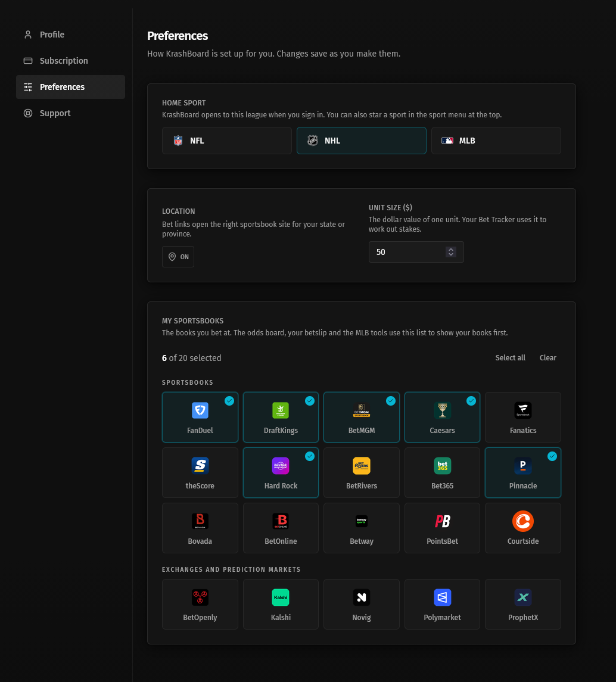The width and height of the screenshot is (616, 682).
Task: Click the Courtside logo icon
Action: [523, 521]
